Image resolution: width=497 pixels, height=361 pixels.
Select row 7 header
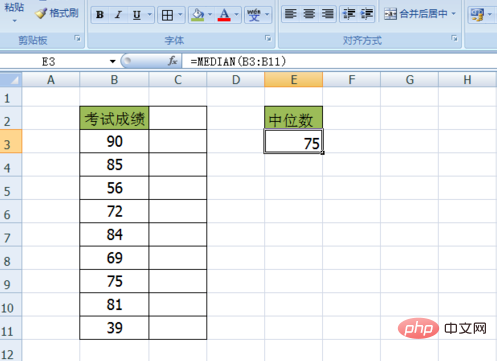(x=11, y=235)
